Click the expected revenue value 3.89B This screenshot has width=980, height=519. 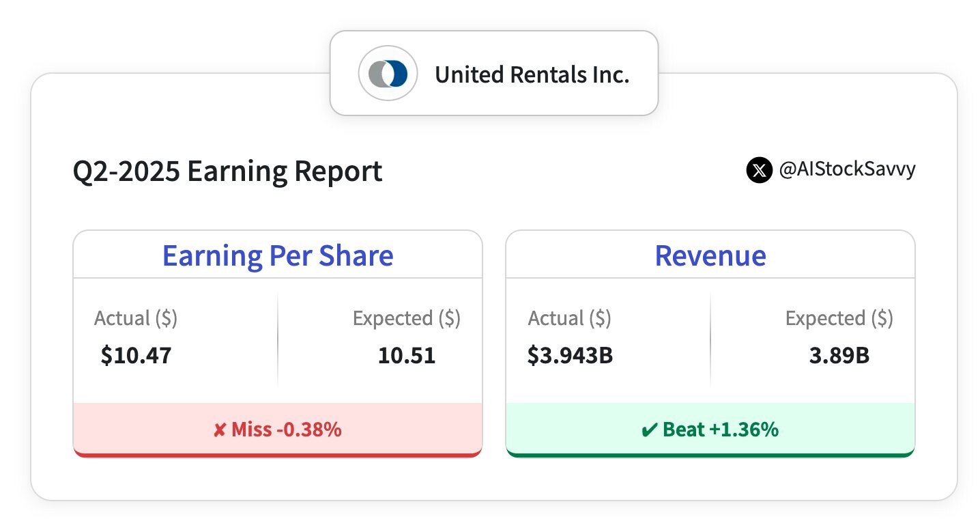839,356
